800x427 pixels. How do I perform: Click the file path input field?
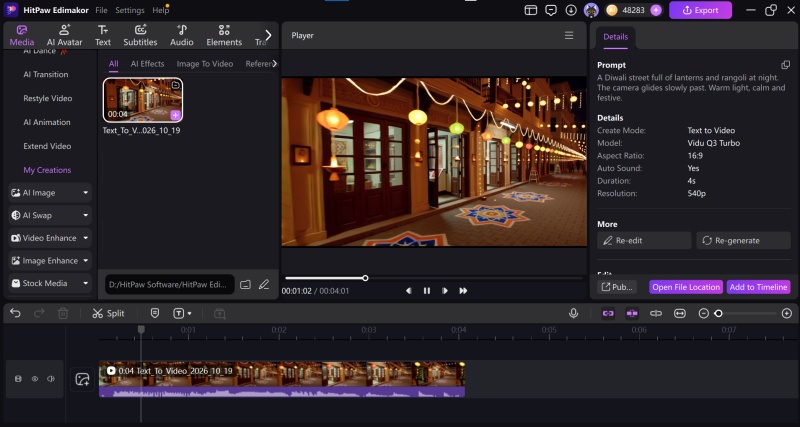click(x=169, y=285)
